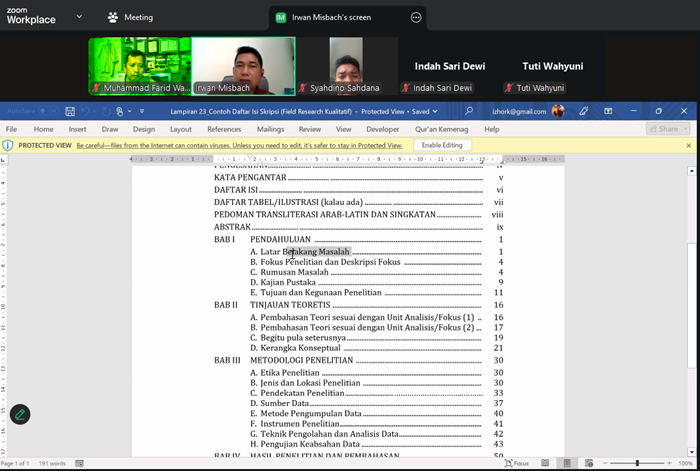This screenshot has width=700, height=471.
Task: Click the Zoom Meeting tab
Action: pos(130,17)
